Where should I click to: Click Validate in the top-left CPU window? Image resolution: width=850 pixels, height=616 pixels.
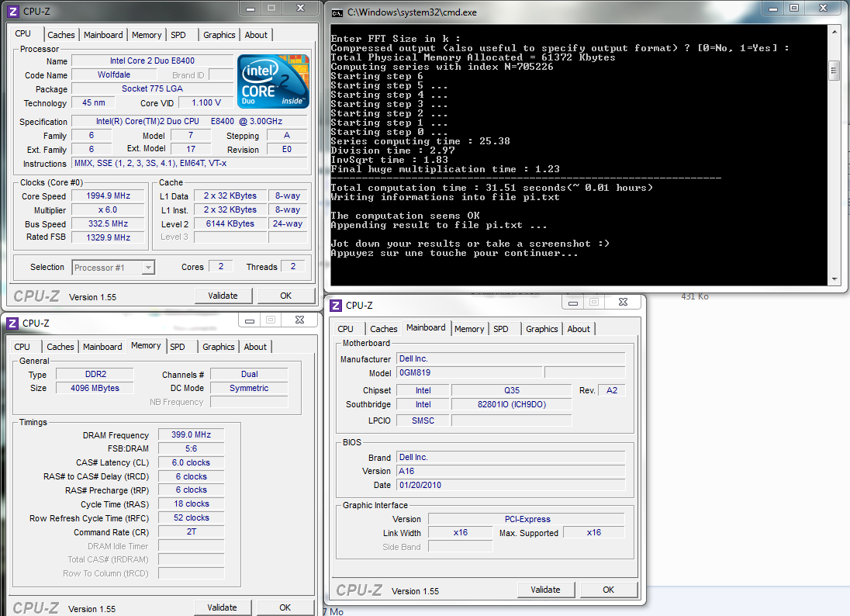[x=223, y=296]
